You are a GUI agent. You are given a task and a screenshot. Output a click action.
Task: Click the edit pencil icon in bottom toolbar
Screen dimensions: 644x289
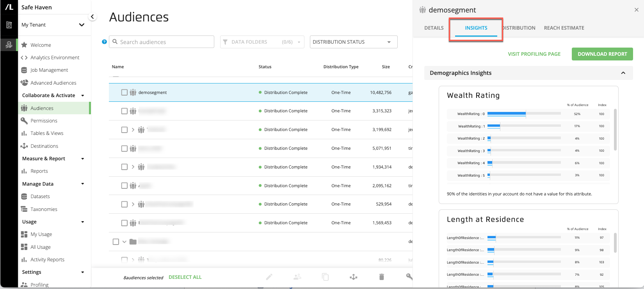coord(269,277)
